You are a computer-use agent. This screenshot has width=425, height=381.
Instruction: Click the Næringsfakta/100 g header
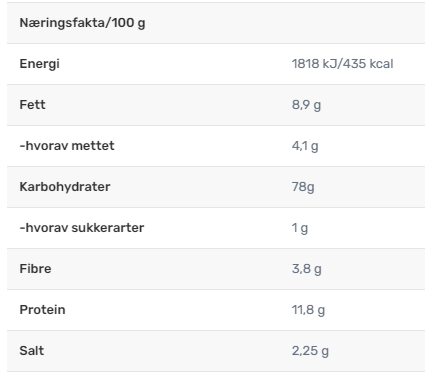(x=82, y=23)
